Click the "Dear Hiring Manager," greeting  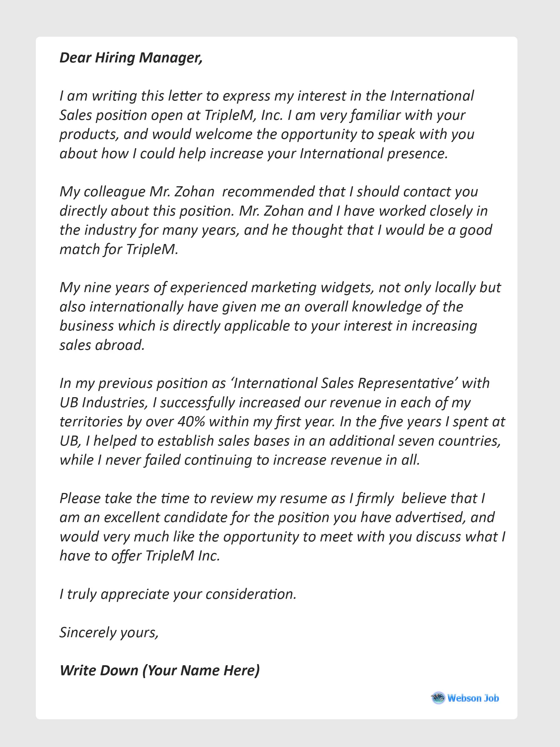coord(131,58)
